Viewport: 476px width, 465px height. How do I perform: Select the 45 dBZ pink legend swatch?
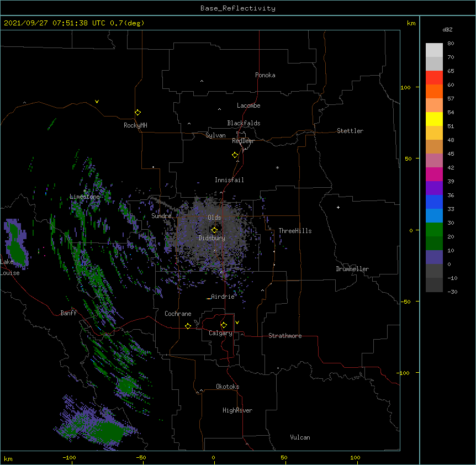click(x=434, y=161)
